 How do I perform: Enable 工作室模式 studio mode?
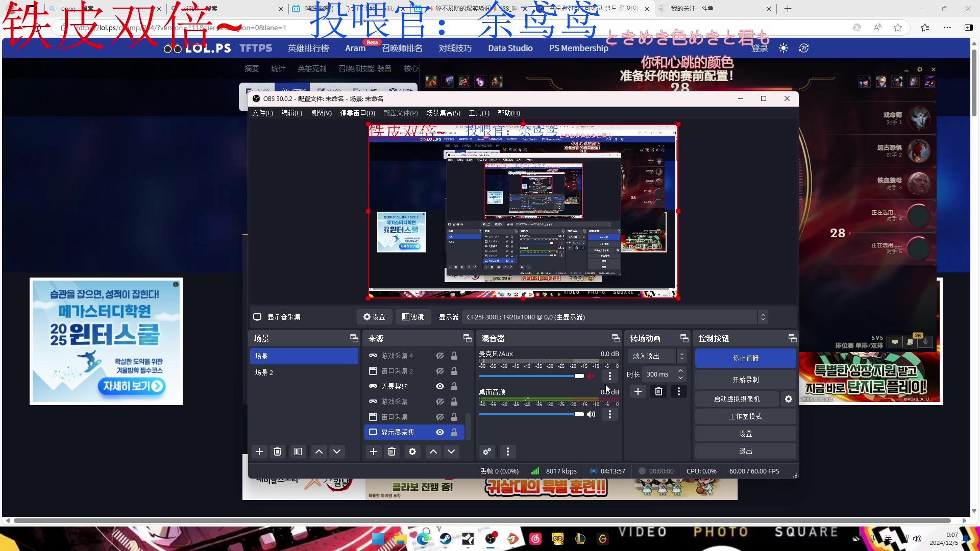(745, 416)
